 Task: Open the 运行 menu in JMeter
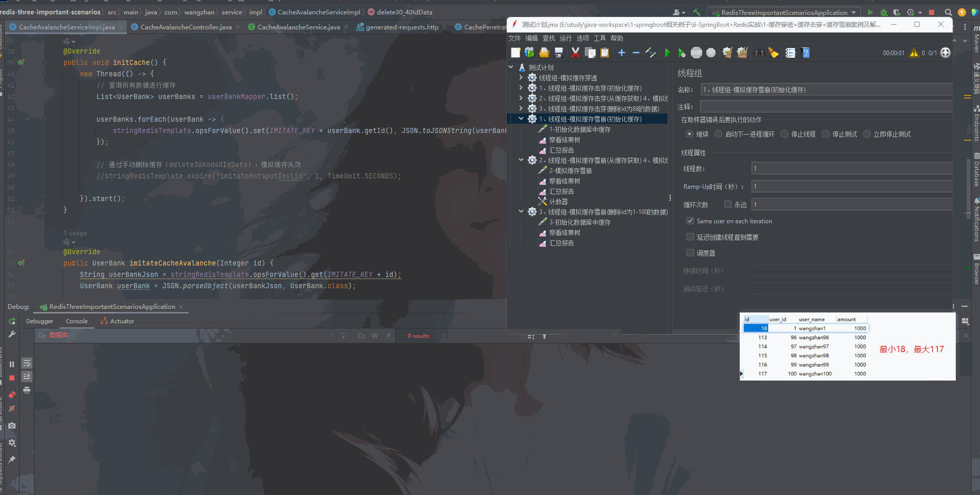(566, 38)
